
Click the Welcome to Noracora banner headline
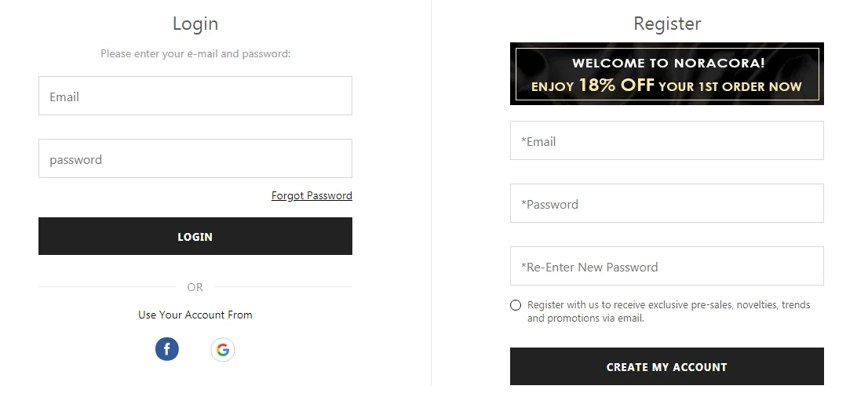click(668, 64)
